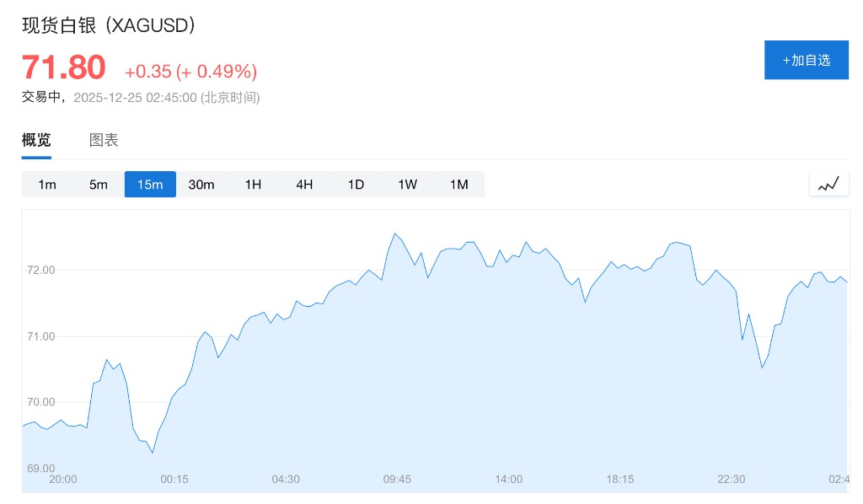
Task: Pick the 1M monthly timeframe
Action: [458, 185]
